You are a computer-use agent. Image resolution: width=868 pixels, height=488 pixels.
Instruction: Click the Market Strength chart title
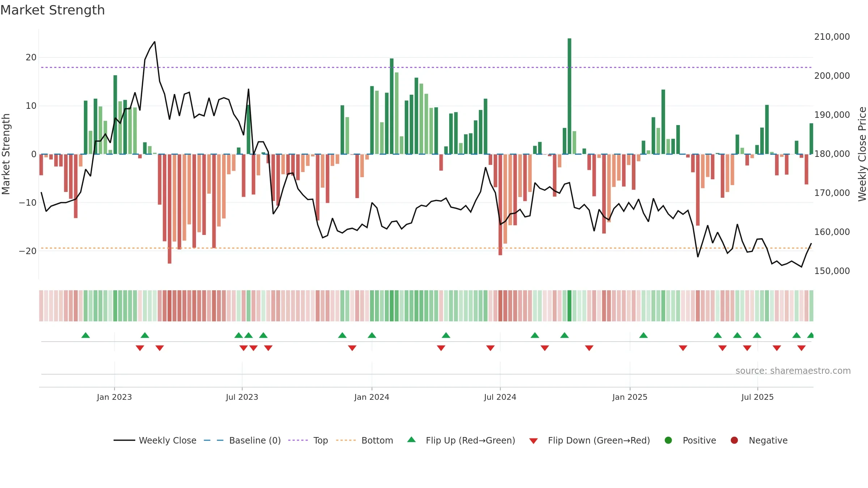coord(52,10)
